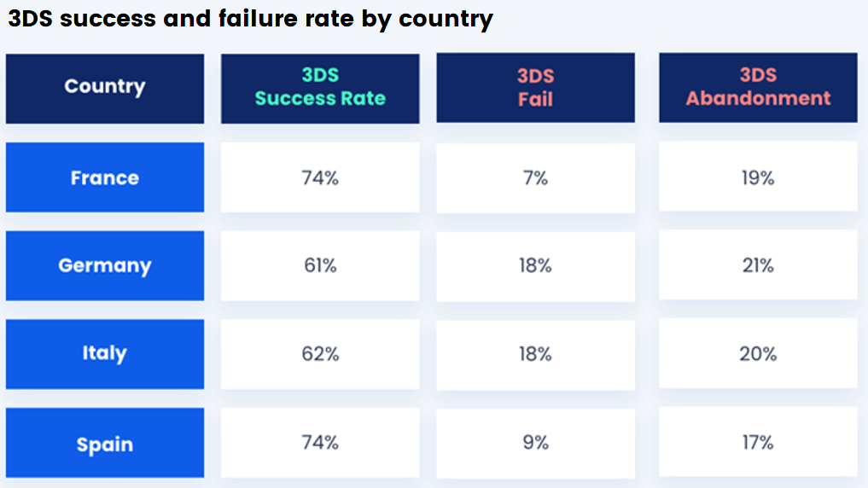868x488 pixels.
Task: Select Italy's 20% abandonment cell
Action: coord(758,353)
